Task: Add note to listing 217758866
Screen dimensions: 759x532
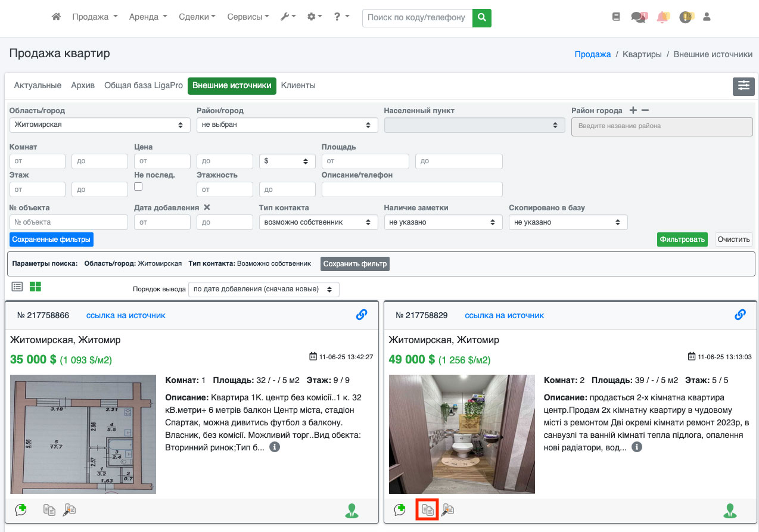Action: 21,510
